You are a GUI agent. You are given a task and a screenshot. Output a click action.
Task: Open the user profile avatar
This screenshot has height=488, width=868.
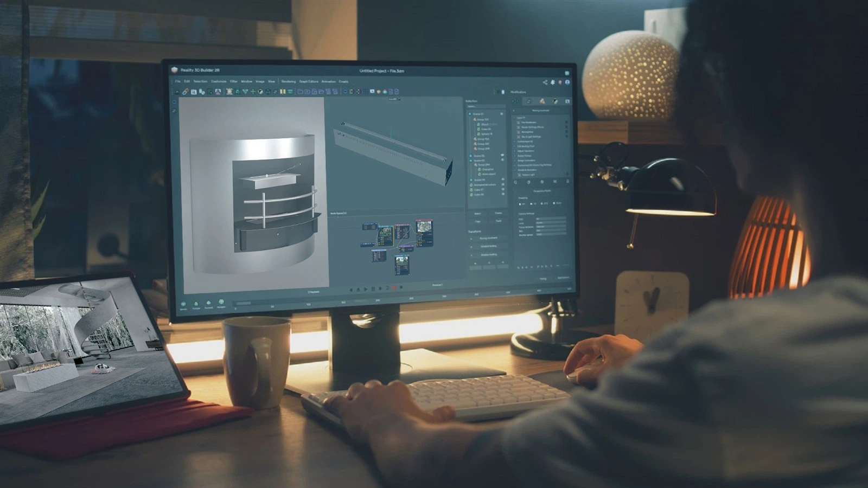[x=567, y=82]
